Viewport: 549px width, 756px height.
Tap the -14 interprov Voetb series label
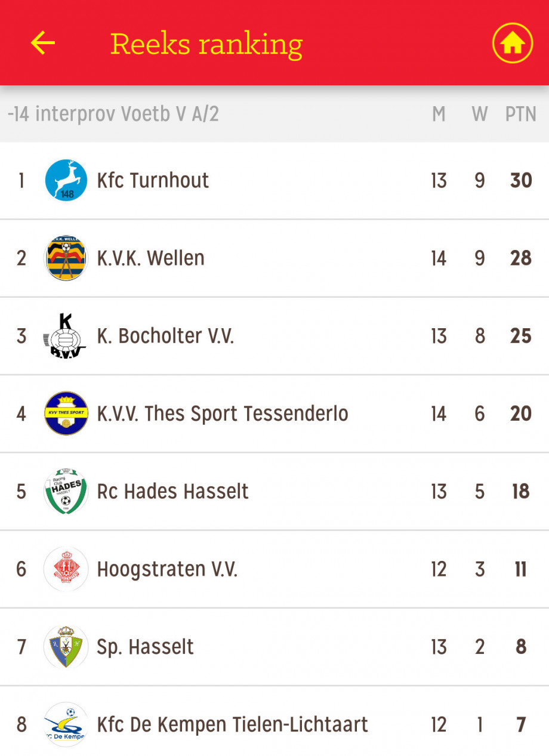point(113,114)
